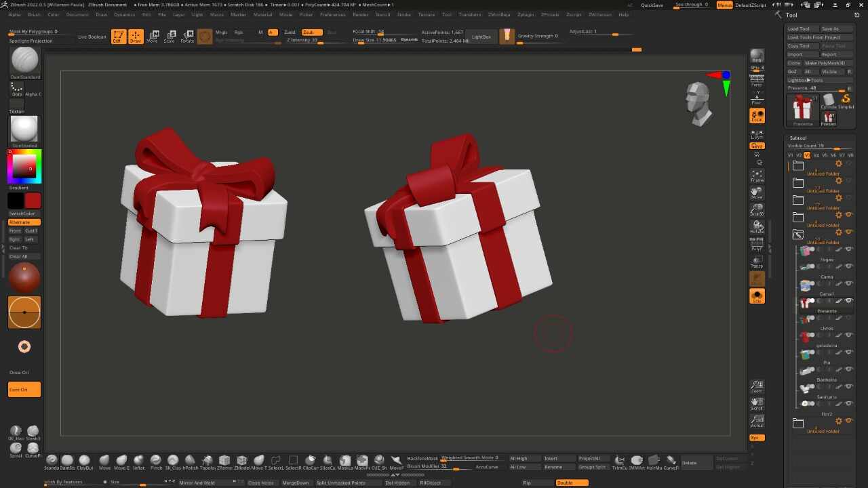Click the LightBox button
The image size is (868, 488).
(481, 37)
